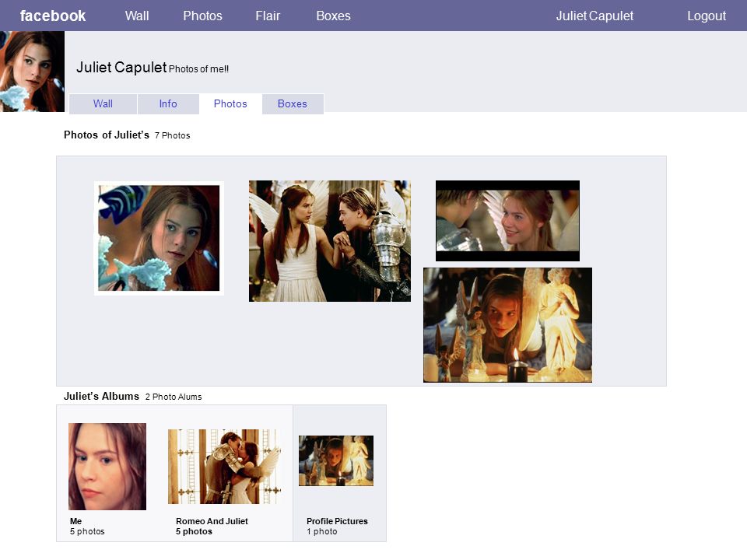The width and height of the screenshot is (747, 560).
Task: Open Boxes in the top navigation bar
Action: coord(334,16)
